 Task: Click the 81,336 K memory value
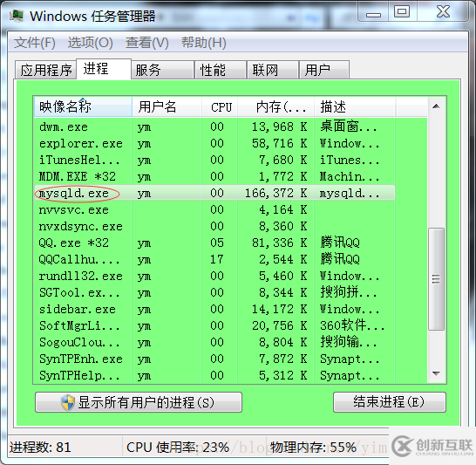(x=280, y=243)
